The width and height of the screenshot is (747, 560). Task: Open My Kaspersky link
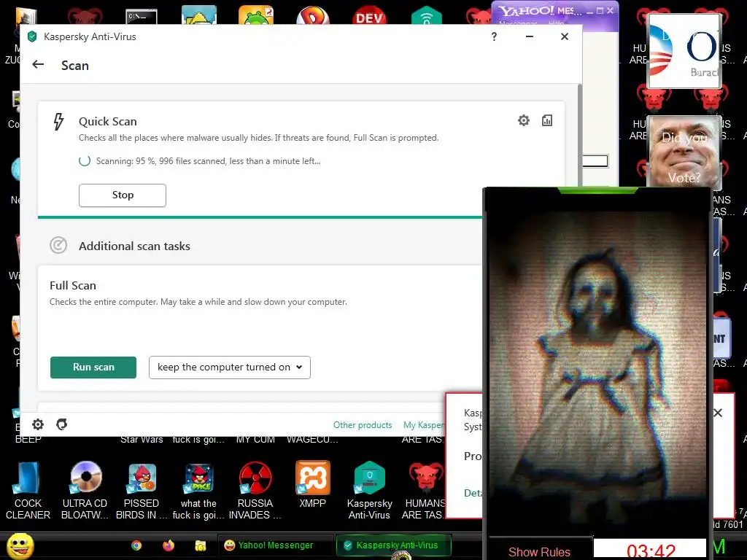click(x=424, y=425)
